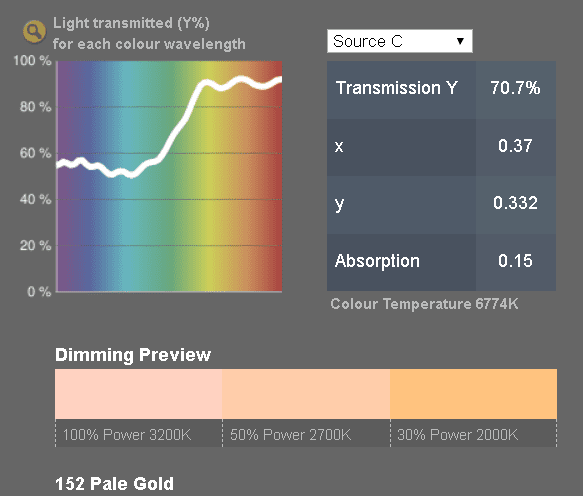Click the 152 Pale Gold title

pos(115,484)
